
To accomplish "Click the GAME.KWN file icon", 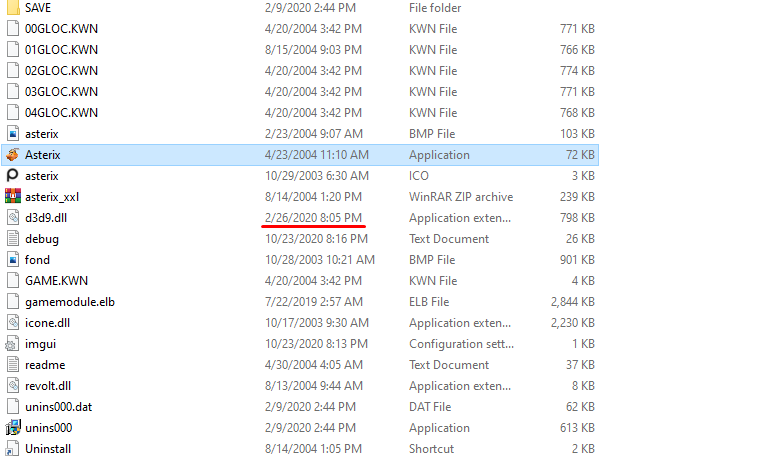I will click(x=13, y=280).
